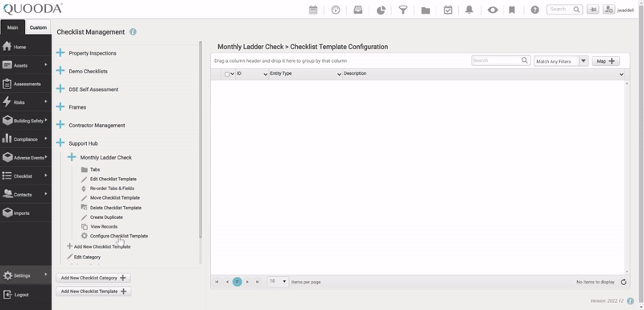
Task: Click Configure Checklist Template gear item
Action: coord(114,236)
